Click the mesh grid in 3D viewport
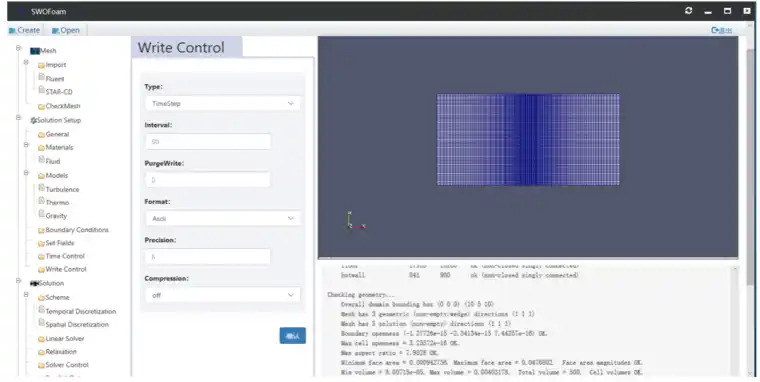 tap(528, 139)
